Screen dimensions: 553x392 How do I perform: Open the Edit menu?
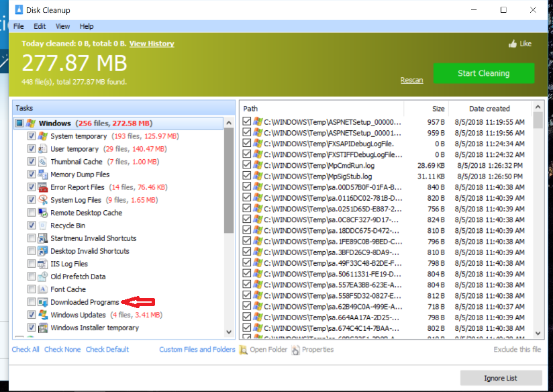pos(40,26)
